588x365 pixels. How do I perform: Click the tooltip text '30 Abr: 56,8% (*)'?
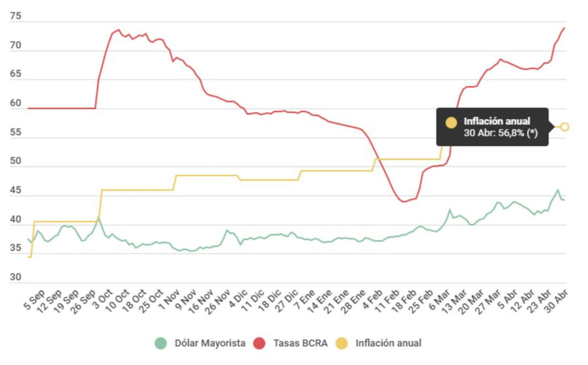coord(500,133)
